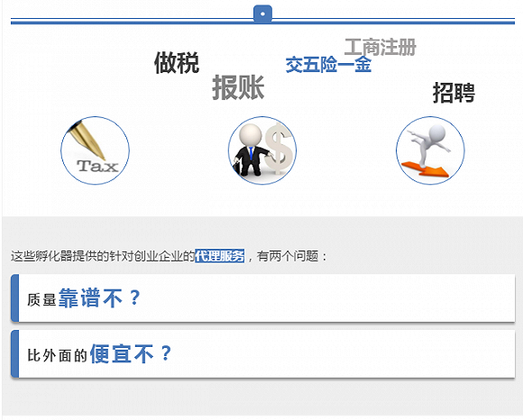Screen dimensions: 523x420
Task: Select the 做税 heading text
Action: [x=177, y=62]
